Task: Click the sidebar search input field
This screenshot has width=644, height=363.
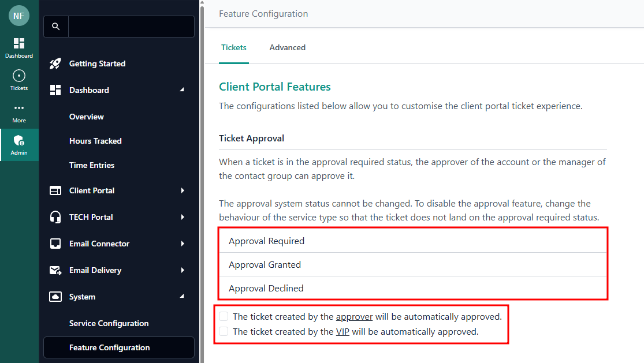Action: pyautogui.click(x=131, y=27)
